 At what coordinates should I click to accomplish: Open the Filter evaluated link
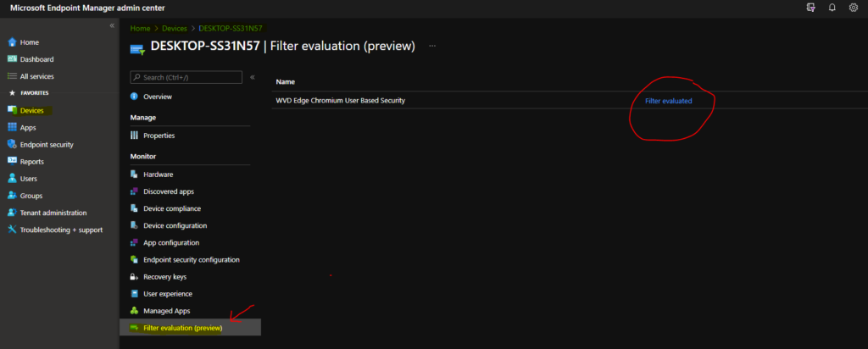[668, 101]
